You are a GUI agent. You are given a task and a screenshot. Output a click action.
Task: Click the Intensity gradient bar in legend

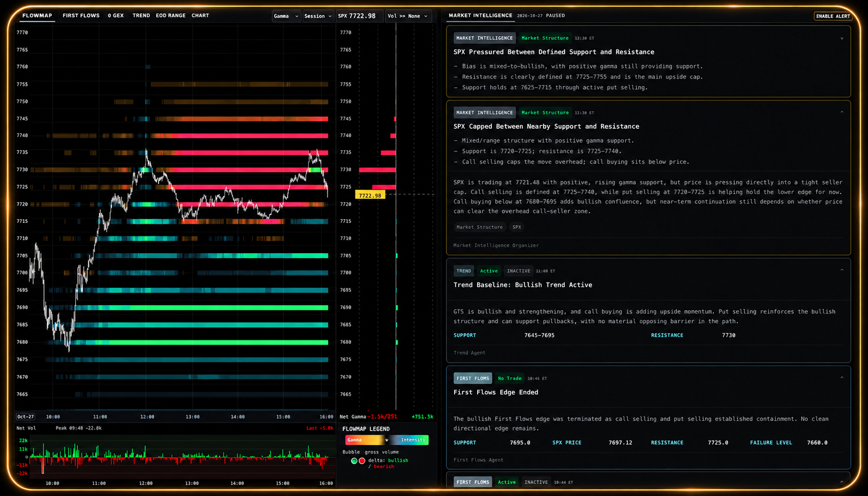point(410,440)
